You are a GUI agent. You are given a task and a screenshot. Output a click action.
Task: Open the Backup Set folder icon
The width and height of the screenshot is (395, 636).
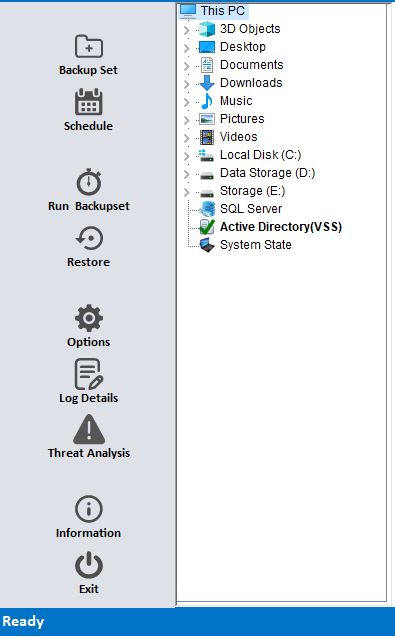coord(89,46)
